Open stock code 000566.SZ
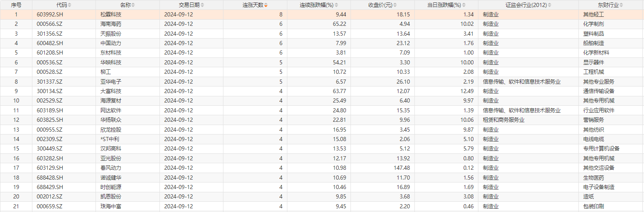Viewport: 644px width, 212px height. tap(50, 24)
